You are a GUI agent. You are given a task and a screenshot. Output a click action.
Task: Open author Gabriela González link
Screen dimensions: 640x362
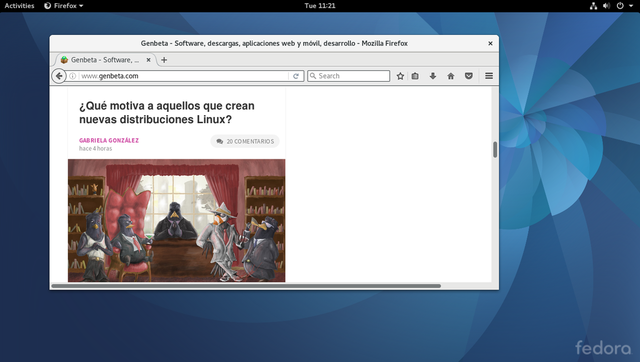pos(109,140)
